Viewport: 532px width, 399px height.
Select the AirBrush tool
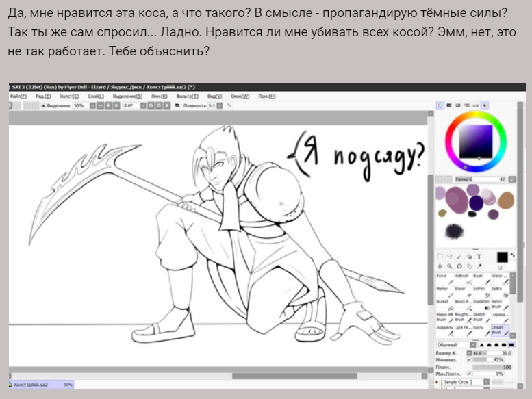click(461, 279)
